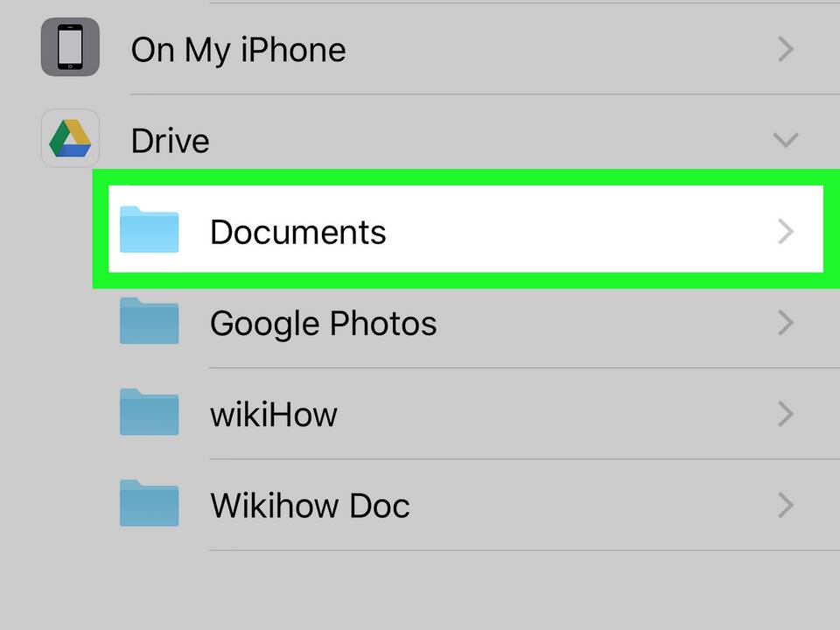
Task: Tap the Drive location label
Action: coord(171,141)
